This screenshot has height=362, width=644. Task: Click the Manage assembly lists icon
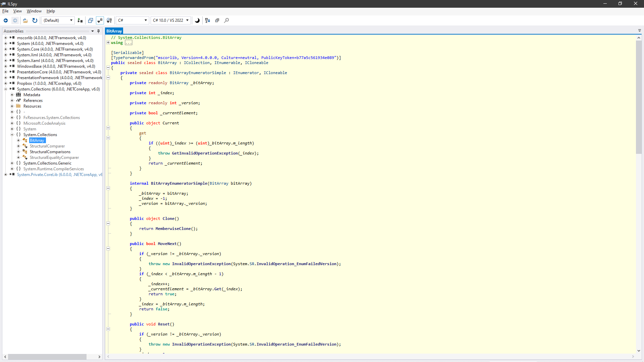pos(80,20)
